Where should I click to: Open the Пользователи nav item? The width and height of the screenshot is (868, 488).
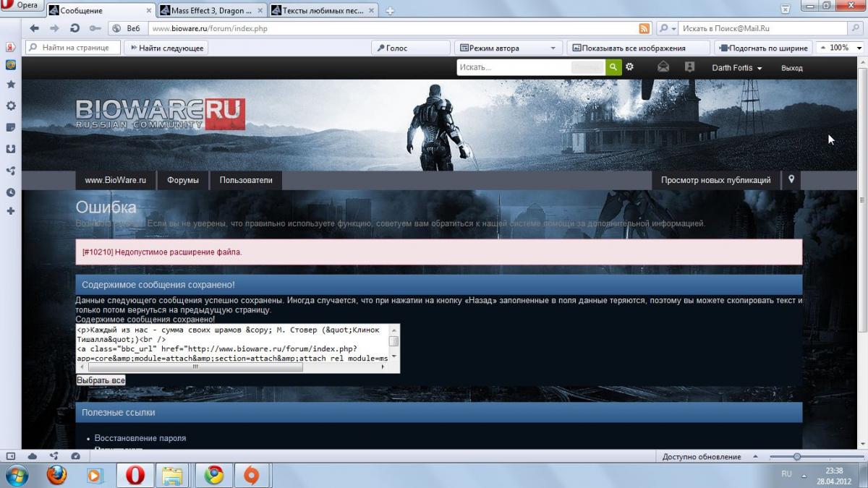coord(246,180)
